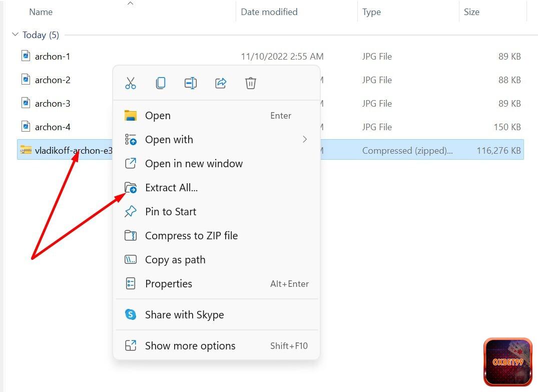Click the 11/10/2022 2:55 AM date cell
The width and height of the screenshot is (538, 392).
[x=282, y=56]
